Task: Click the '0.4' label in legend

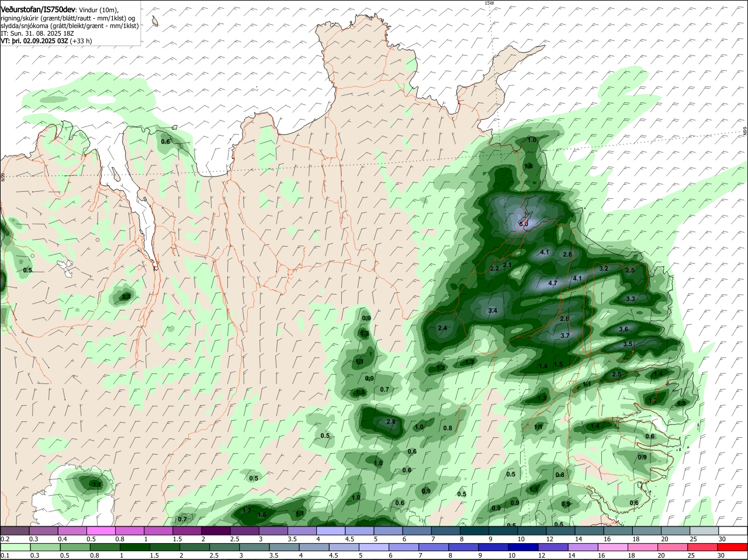Action: pyautogui.click(x=62, y=539)
